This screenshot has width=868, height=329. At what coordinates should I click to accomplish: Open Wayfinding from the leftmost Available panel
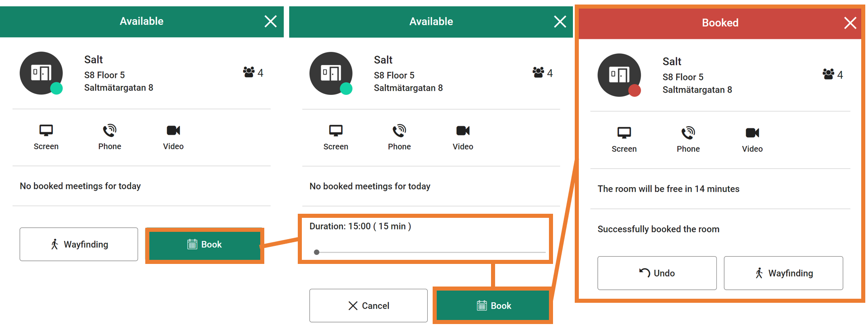pos(79,244)
